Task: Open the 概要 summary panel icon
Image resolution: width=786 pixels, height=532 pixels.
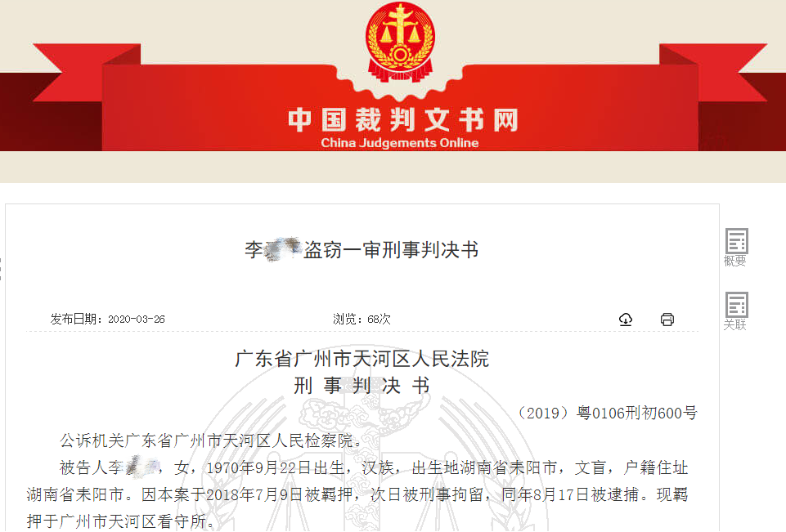Action: pos(736,248)
